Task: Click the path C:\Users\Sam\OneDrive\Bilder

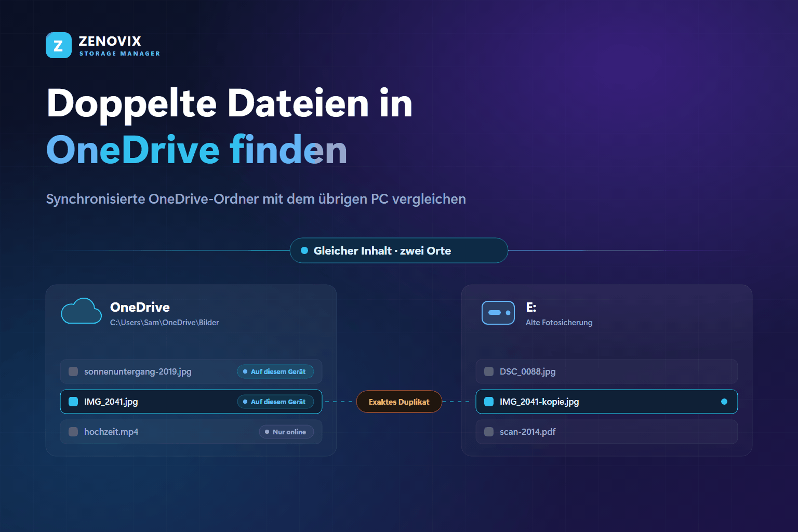Action: click(x=165, y=323)
